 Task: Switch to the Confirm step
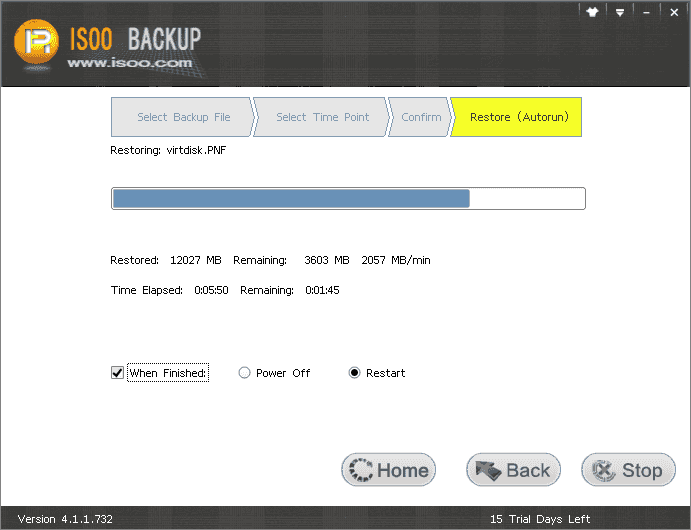point(420,117)
